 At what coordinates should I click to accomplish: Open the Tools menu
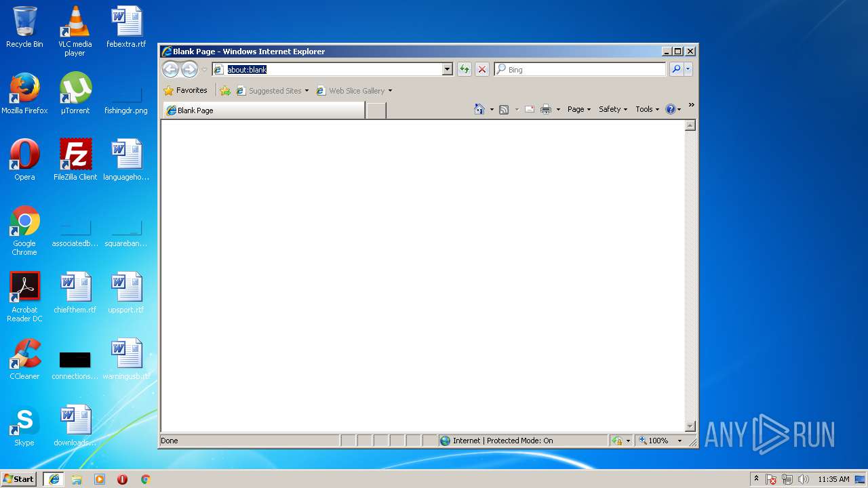pos(647,109)
